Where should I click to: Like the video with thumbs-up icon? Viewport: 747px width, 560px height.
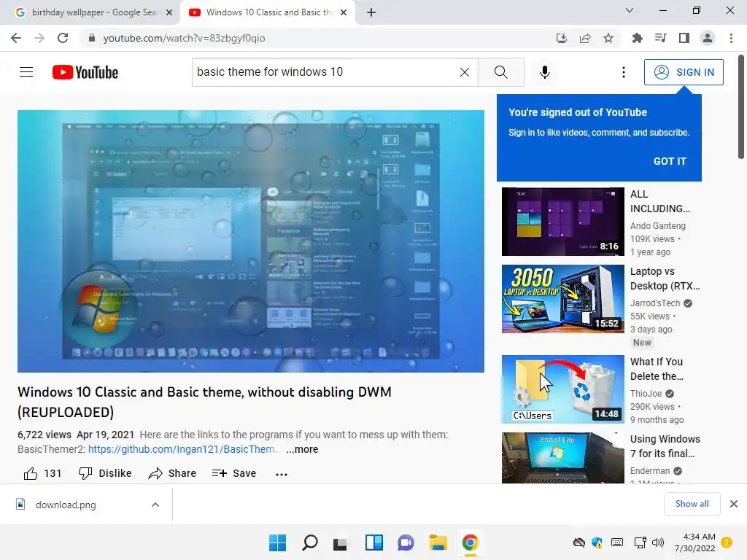[x=31, y=473]
